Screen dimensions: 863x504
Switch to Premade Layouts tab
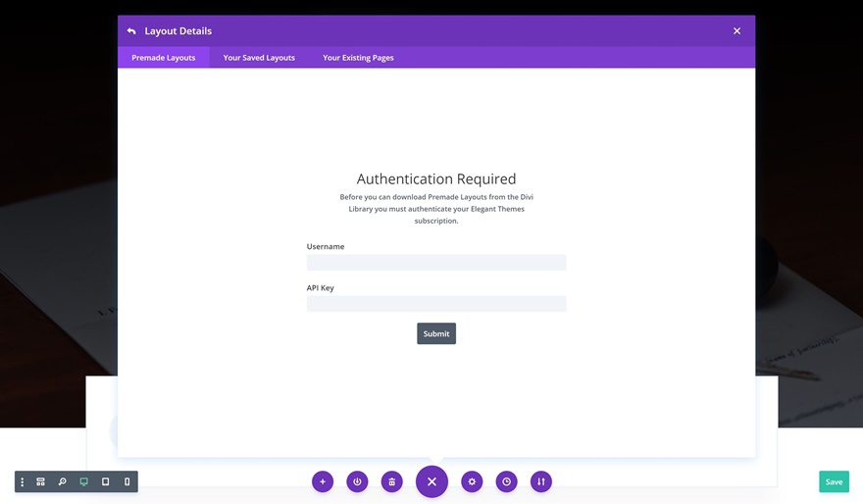[x=164, y=58]
